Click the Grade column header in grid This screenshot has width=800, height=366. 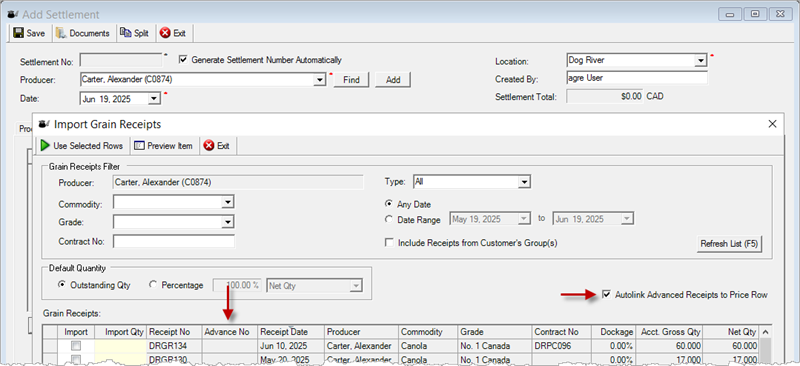click(x=494, y=332)
